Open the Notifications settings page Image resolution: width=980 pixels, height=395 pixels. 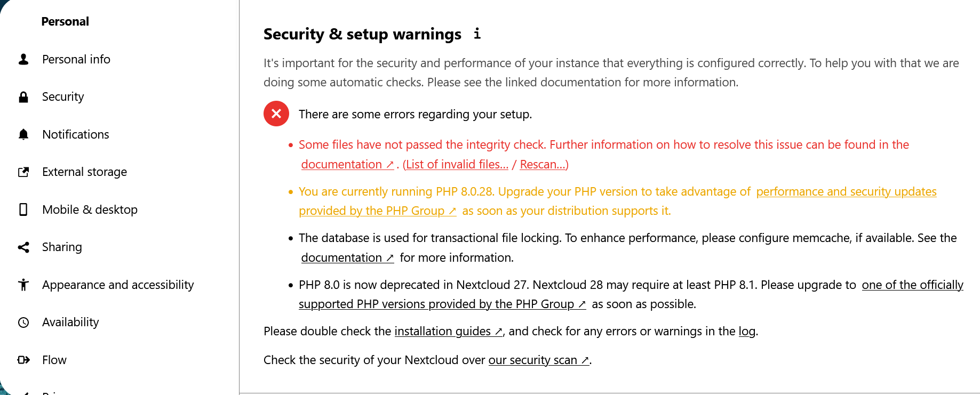click(76, 134)
